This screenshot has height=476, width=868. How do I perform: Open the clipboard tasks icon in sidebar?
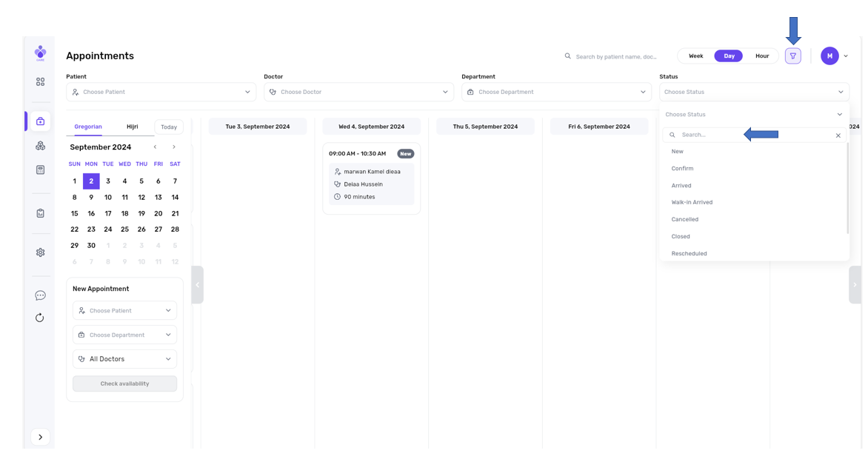point(40,213)
